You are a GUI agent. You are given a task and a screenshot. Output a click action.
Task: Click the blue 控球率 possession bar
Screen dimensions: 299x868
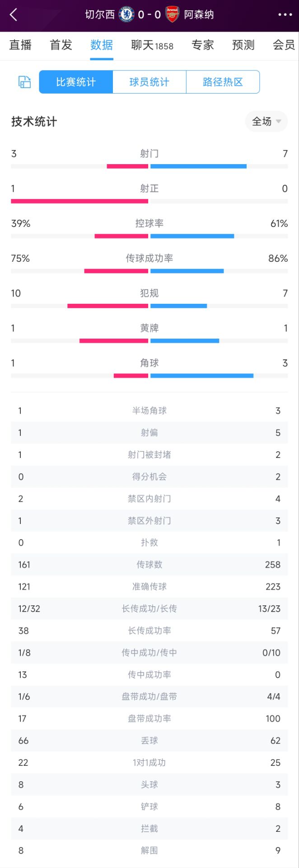(x=192, y=236)
